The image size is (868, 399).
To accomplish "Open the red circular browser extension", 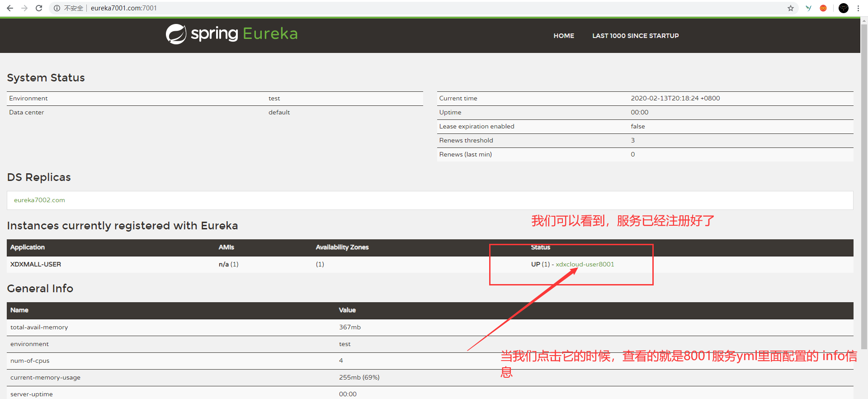I will [x=823, y=8].
